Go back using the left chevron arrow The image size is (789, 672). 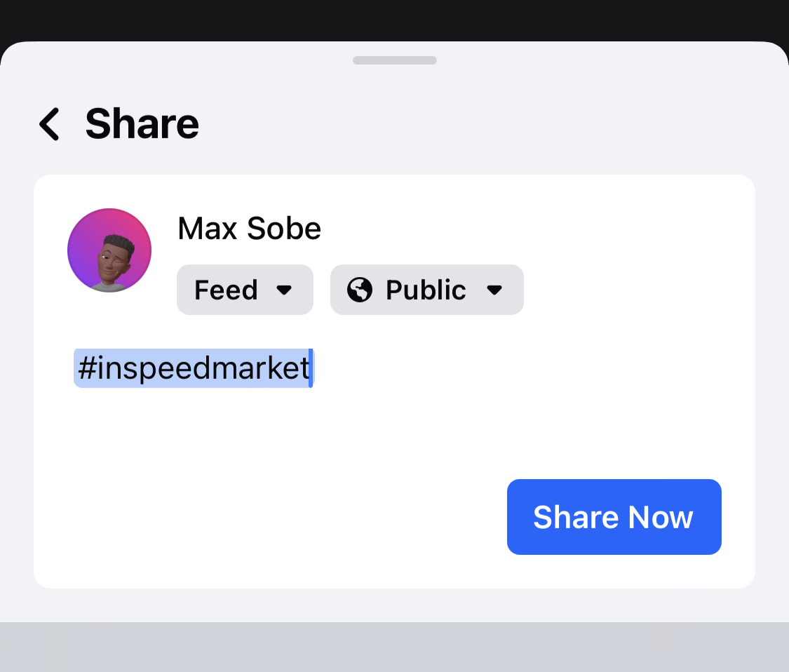pos(49,125)
